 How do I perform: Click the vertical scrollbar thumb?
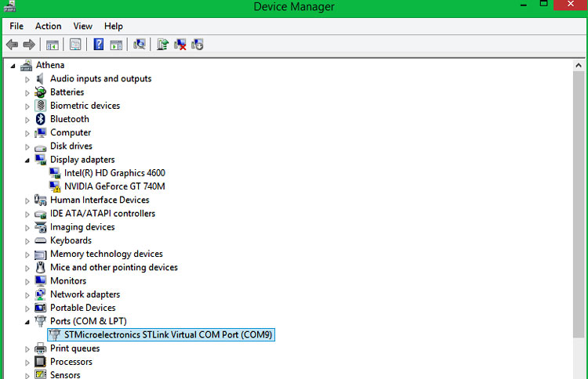coord(579,204)
